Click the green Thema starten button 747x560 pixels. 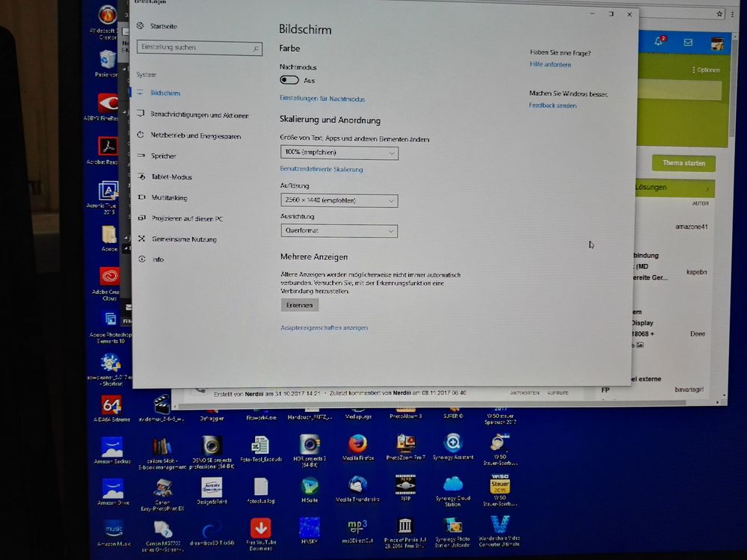click(x=683, y=163)
